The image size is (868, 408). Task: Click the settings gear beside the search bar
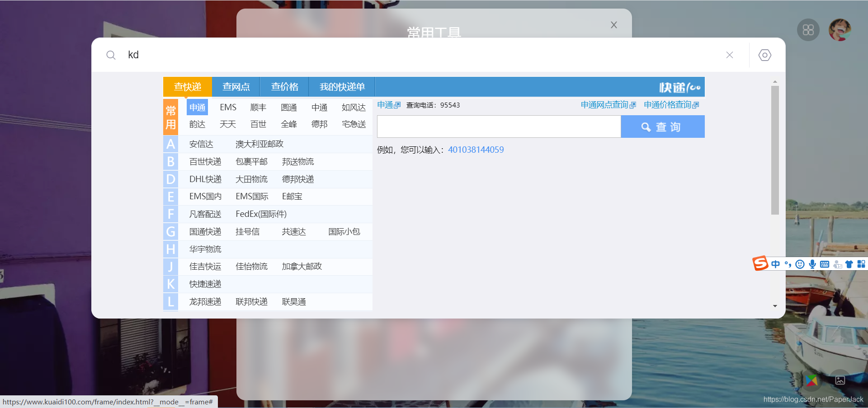coord(764,55)
